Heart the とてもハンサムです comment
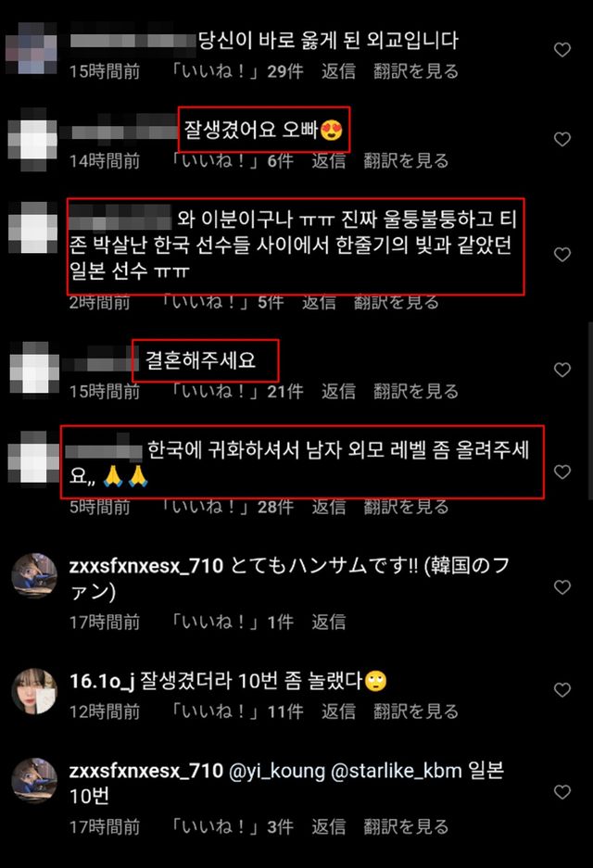The height and width of the screenshot is (868, 593). click(562, 586)
